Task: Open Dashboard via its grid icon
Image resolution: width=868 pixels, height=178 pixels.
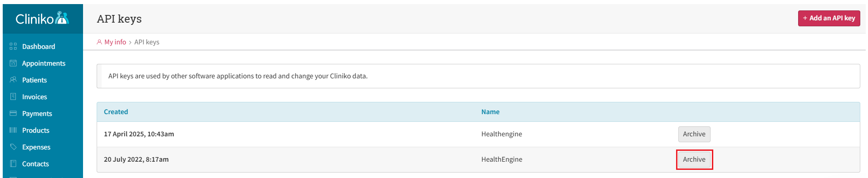Action: coord(13,46)
